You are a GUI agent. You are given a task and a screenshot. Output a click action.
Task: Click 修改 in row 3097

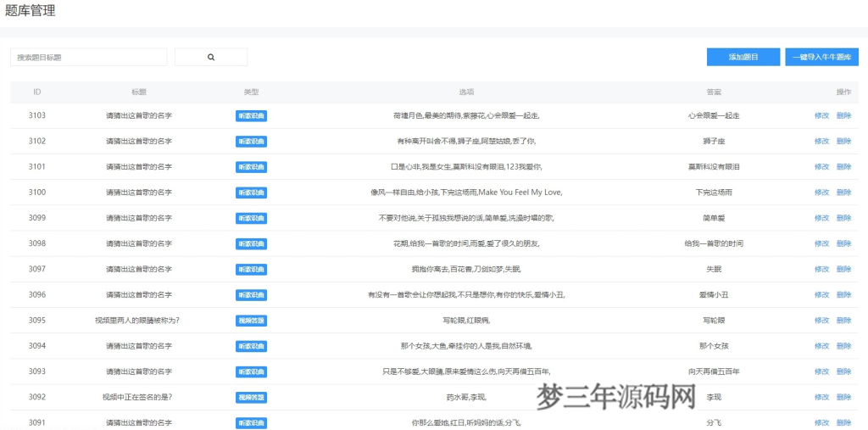pos(821,270)
